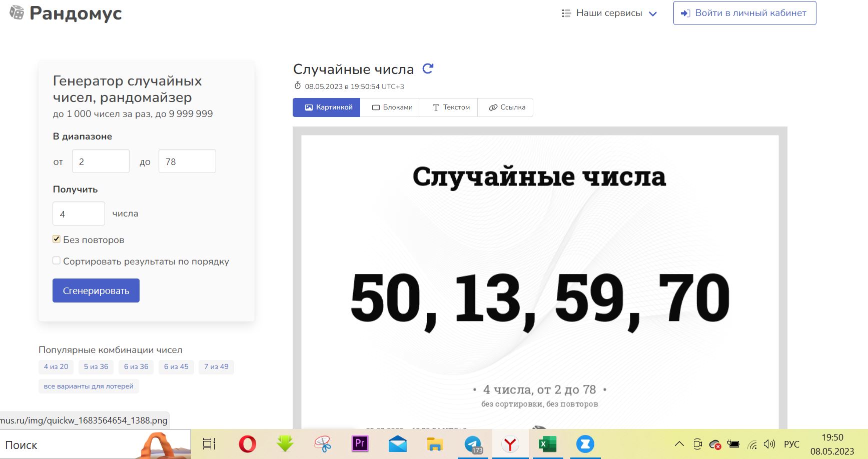Viewport: 868px width, 459px height.
Task: Focus the Получить numbers count field
Action: pyautogui.click(x=79, y=213)
